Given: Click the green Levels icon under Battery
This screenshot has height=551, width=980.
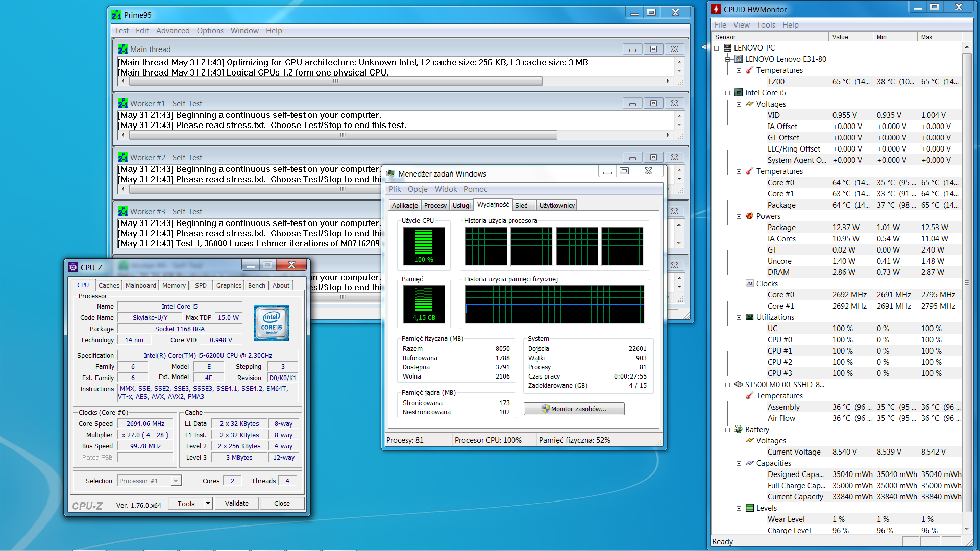Looking at the screenshot, I should [749, 508].
